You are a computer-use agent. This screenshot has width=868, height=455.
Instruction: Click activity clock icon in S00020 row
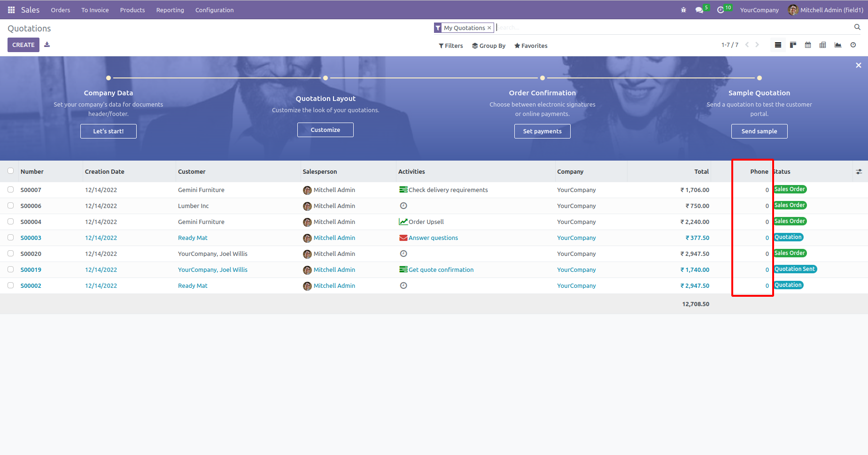403,254
